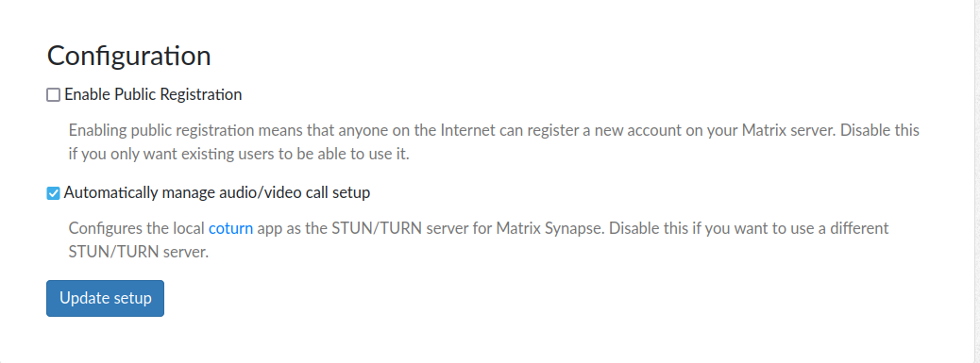Open the coturn app link
This screenshot has height=363, width=980.
(x=230, y=228)
